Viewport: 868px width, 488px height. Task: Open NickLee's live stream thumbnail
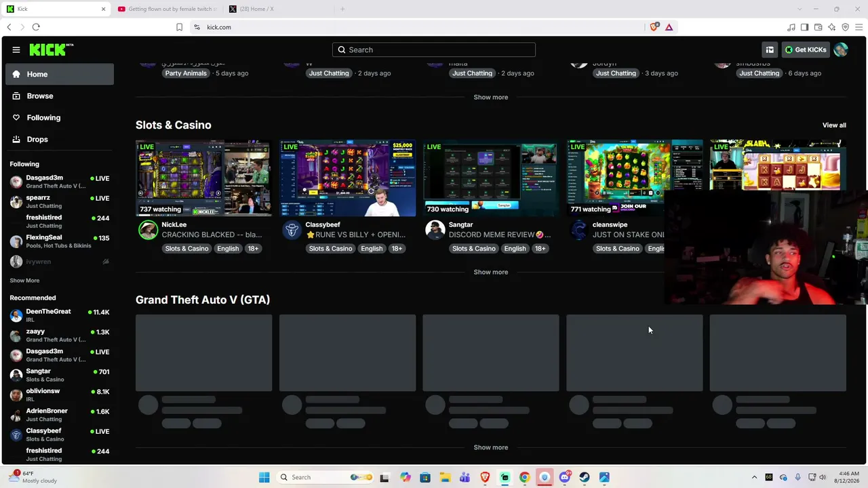pos(203,178)
